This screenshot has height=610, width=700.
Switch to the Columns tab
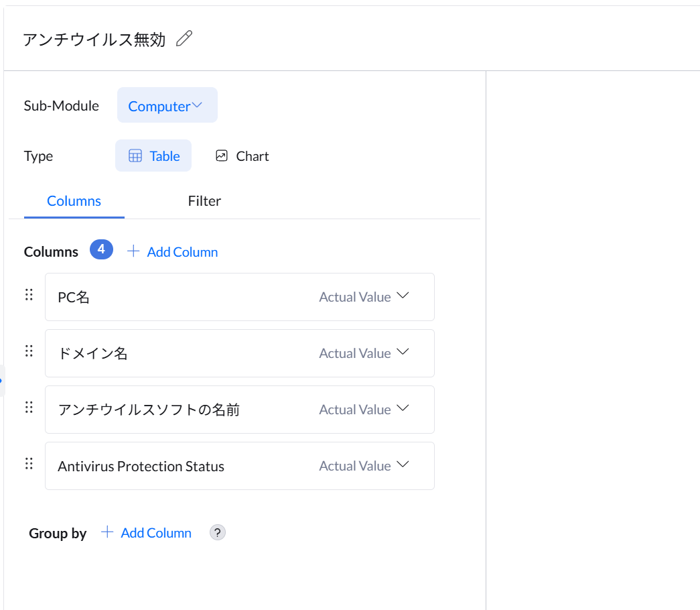[74, 201]
